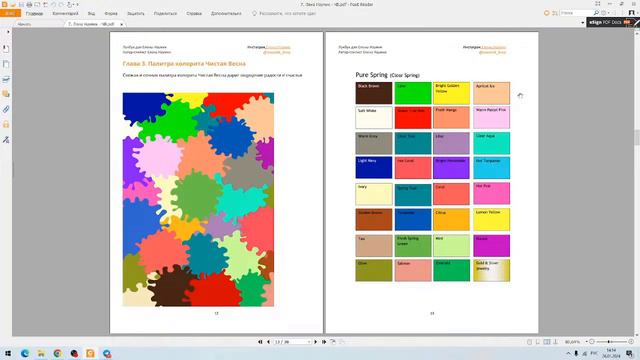Click the vertical scrollbar on right
The width and height of the screenshot is (640, 360).
(636, 138)
